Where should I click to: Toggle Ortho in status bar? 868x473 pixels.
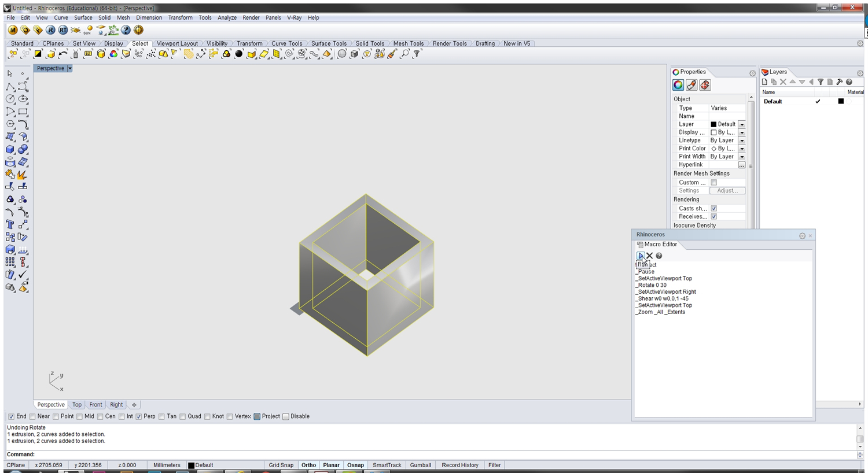pos(308,465)
